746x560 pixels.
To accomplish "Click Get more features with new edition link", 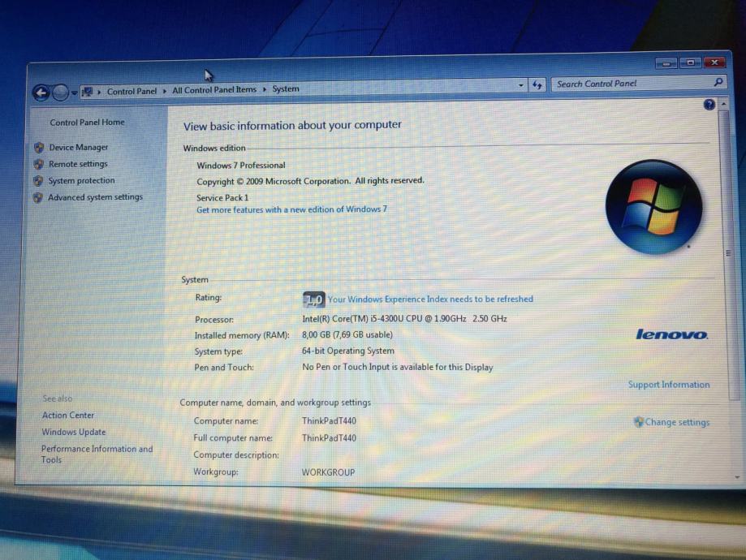I will 291,209.
